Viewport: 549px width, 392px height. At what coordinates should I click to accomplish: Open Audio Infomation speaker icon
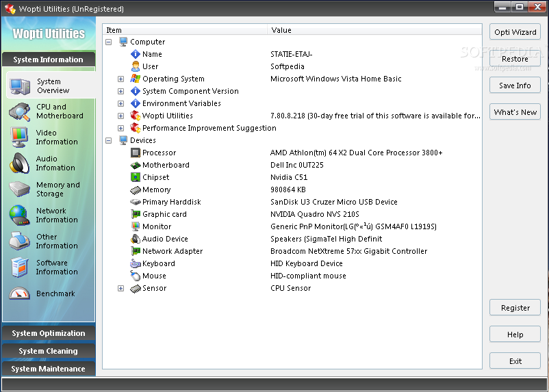[19, 163]
